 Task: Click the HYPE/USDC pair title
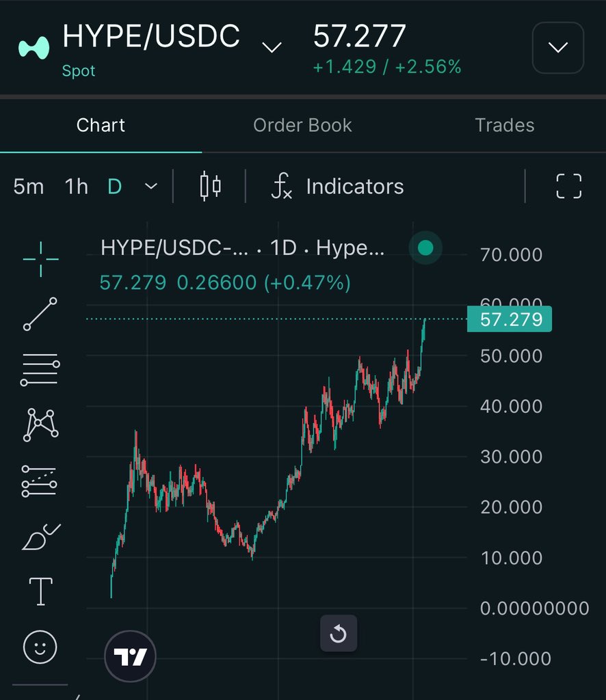[x=151, y=36]
